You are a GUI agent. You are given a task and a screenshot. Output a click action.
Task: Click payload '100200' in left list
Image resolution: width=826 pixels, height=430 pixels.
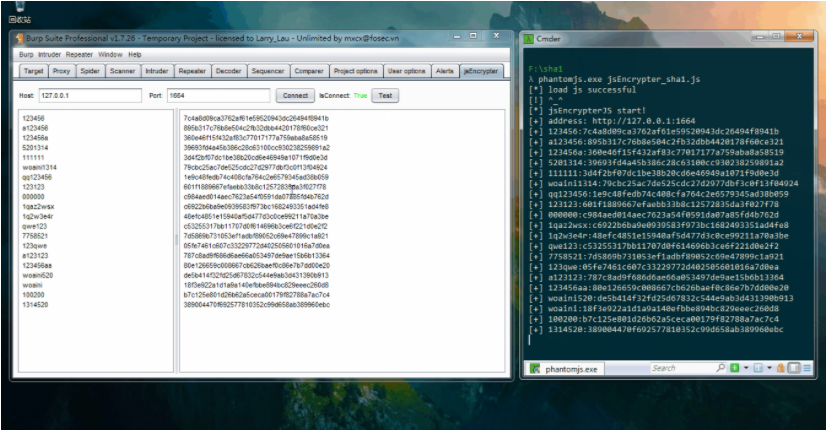[33, 295]
